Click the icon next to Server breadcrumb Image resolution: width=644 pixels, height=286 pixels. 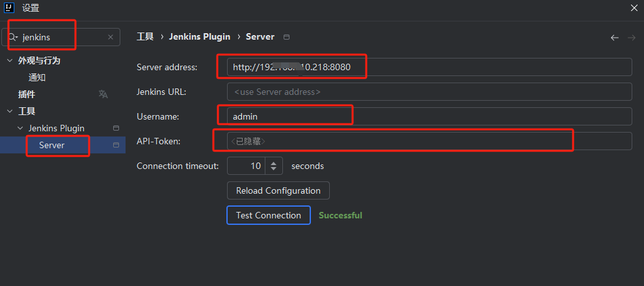287,37
